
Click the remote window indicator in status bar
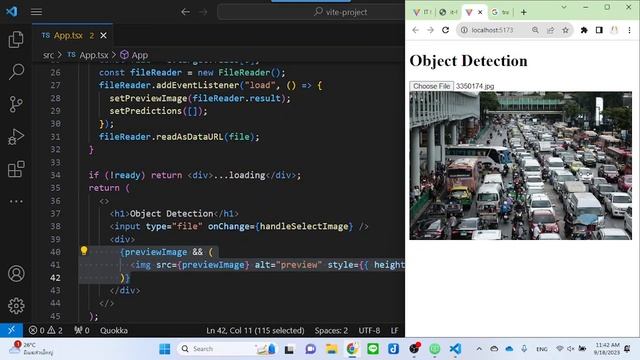click(x=11, y=330)
